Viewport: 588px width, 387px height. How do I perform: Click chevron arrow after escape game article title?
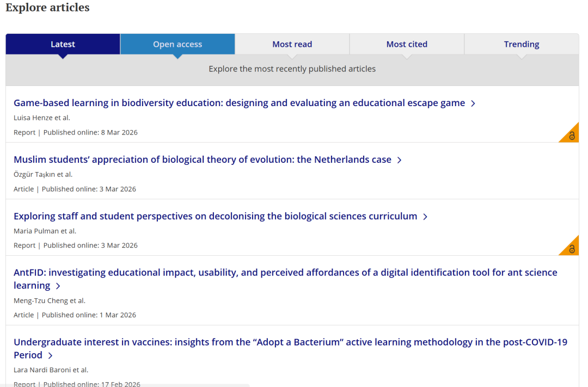(x=473, y=103)
